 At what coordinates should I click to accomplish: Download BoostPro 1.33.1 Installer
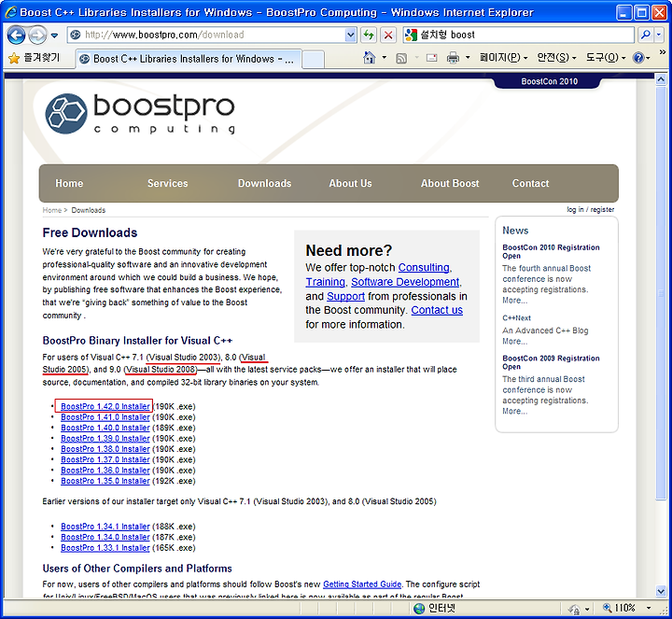click(x=105, y=548)
